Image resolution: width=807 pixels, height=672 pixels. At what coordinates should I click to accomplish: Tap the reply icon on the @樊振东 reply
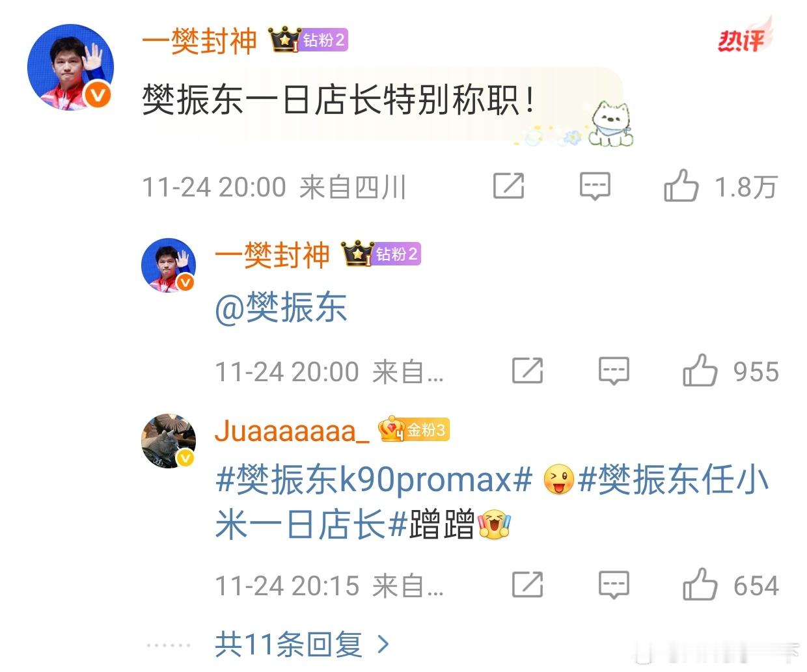pos(614,371)
